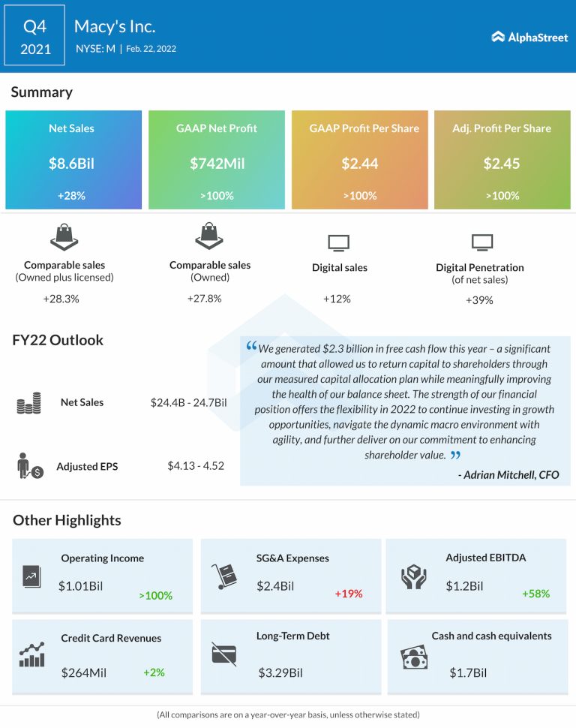This screenshot has width=576, height=728.
Task: Click the monitor icon above Digital sales
Action: (339, 242)
